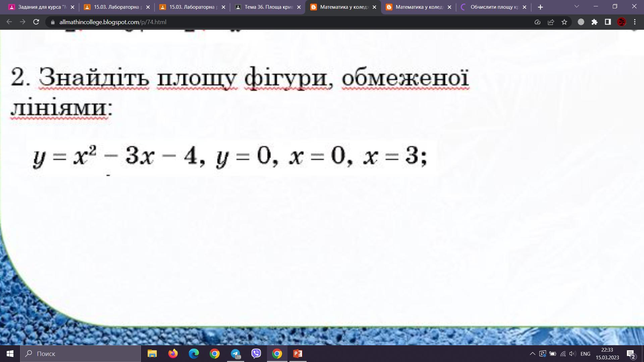Open the volume speaker control

click(572, 354)
